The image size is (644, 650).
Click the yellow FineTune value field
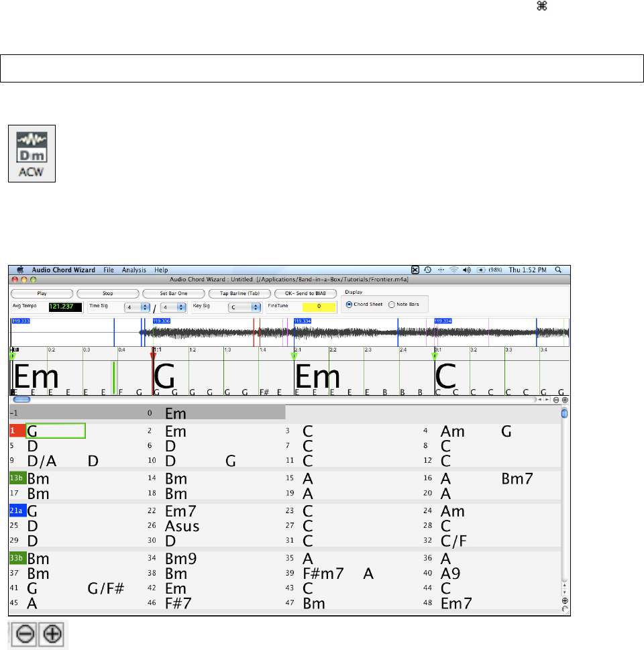coord(321,307)
